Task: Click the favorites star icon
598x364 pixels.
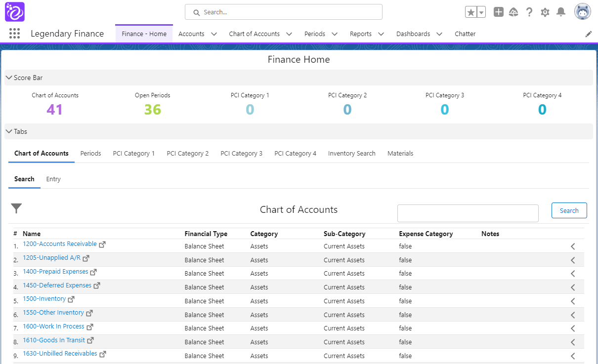Action: pyautogui.click(x=471, y=12)
